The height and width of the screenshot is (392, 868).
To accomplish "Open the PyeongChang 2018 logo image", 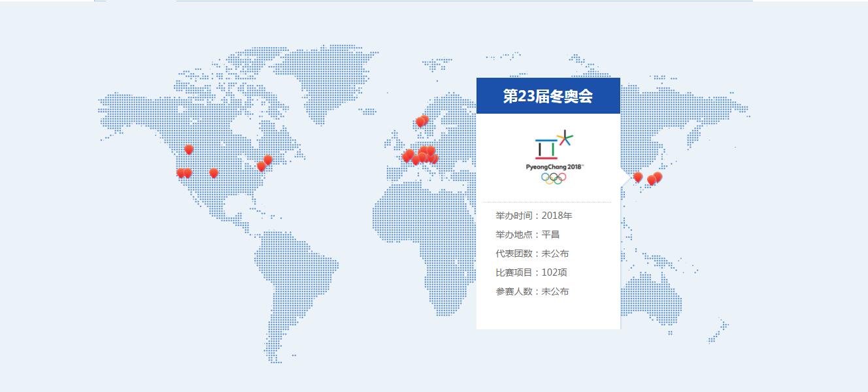I will 555,157.
